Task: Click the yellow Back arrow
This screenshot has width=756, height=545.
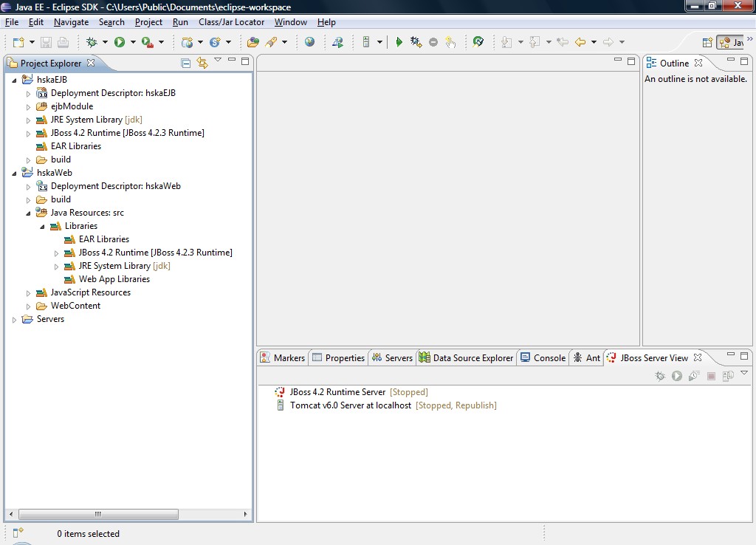Action: coord(580,42)
